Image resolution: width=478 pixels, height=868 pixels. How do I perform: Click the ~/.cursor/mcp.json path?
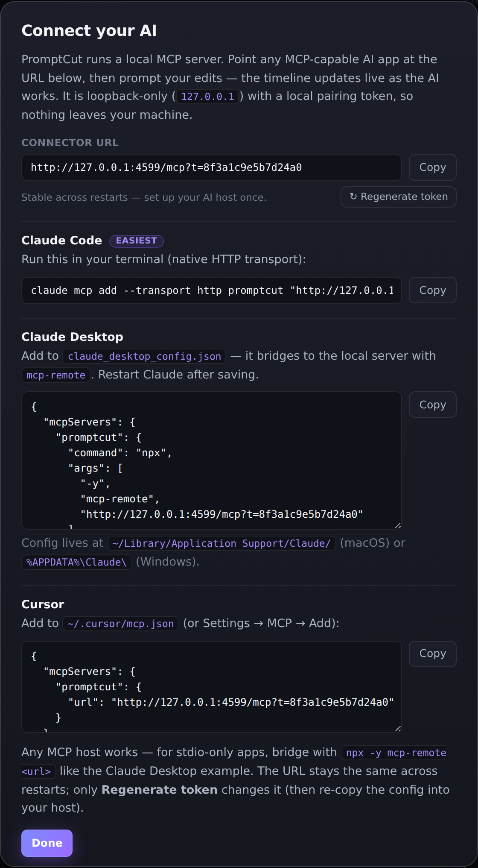(x=121, y=624)
